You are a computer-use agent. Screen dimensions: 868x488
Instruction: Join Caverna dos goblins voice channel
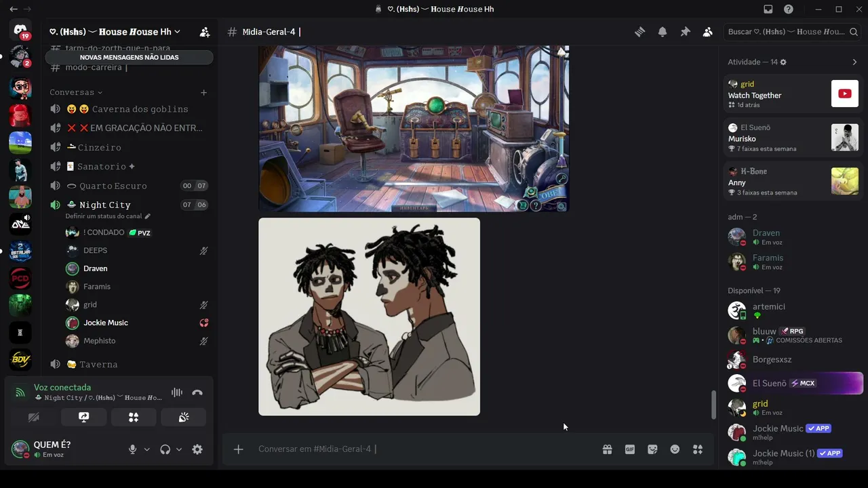(129, 109)
